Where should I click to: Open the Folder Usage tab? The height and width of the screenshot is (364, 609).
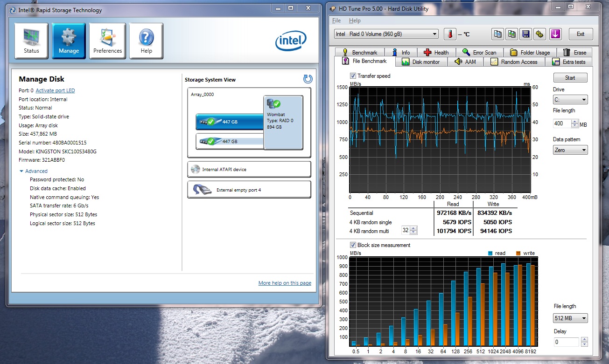pyautogui.click(x=530, y=52)
